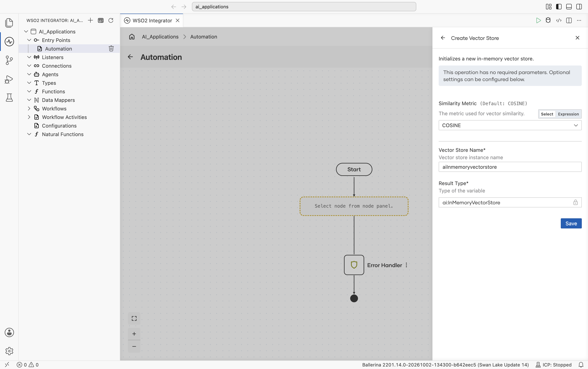
Task: Open Run and Debug view
Action: 9,79
